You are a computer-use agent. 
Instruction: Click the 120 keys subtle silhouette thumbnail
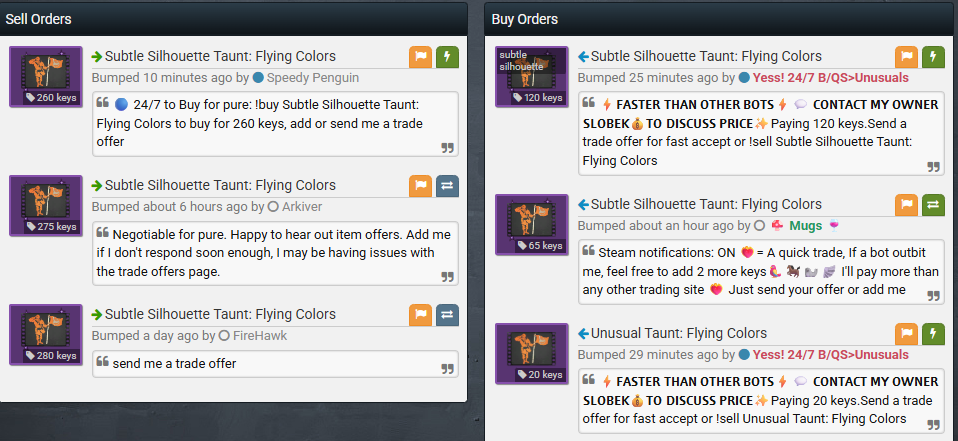[x=532, y=77]
